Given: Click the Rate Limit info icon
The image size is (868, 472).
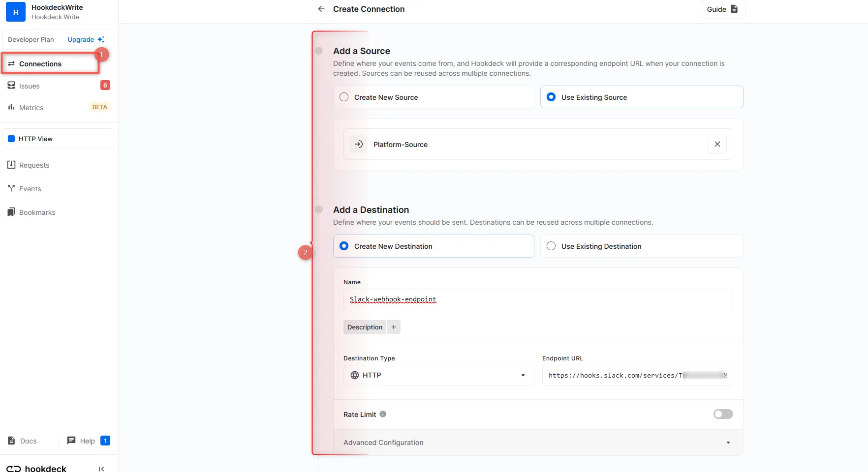Looking at the screenshot, I should click(383, 414).
